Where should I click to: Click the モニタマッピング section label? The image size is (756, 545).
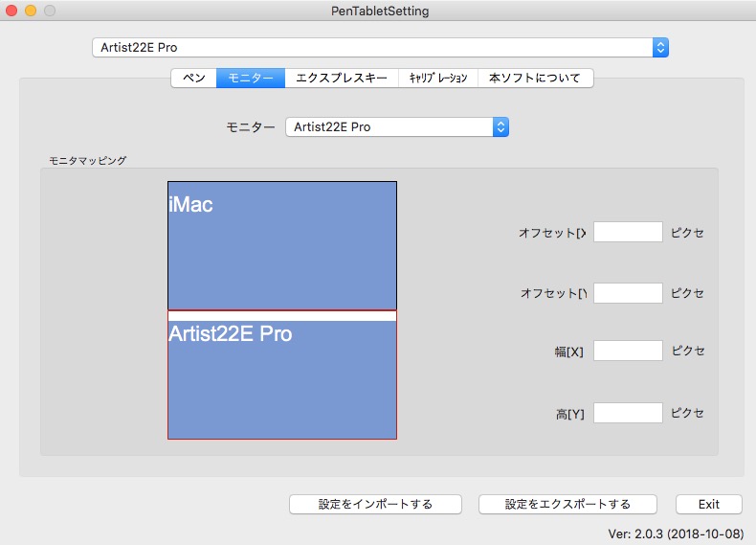[88, 160]
